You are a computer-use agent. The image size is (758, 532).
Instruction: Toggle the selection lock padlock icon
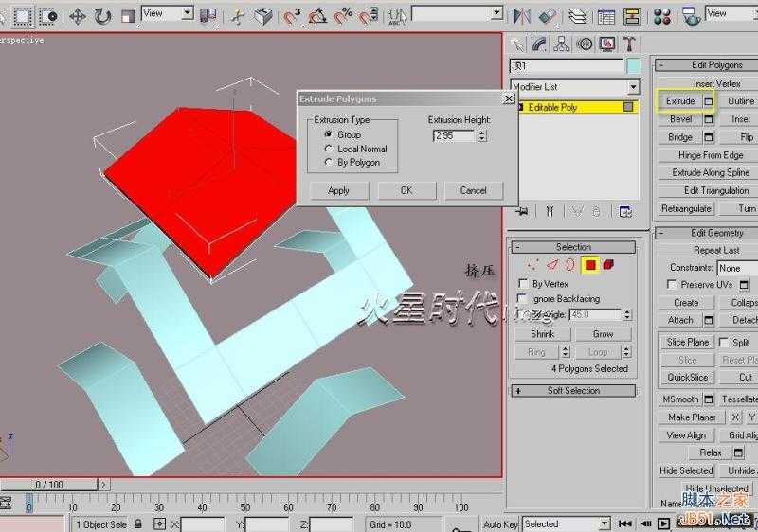point(138,523)
